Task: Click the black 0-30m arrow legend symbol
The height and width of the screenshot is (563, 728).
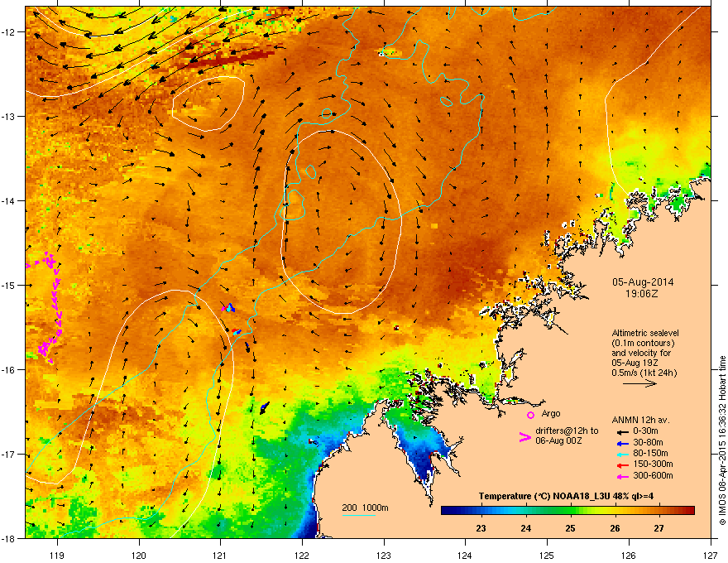Action: (x=623, y=431)
